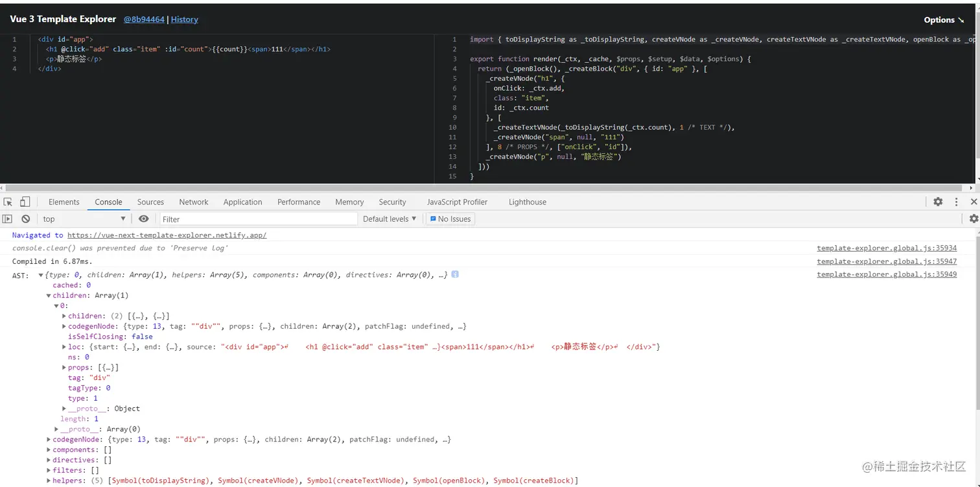Expand the 'props: [{…}]' property
This screenshot has width=980, height=487.
[64, 368]
